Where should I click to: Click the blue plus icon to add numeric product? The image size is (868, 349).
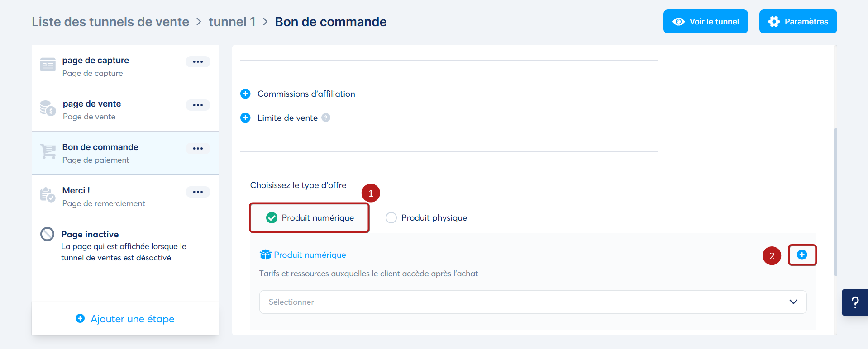[x=802, y=255]
